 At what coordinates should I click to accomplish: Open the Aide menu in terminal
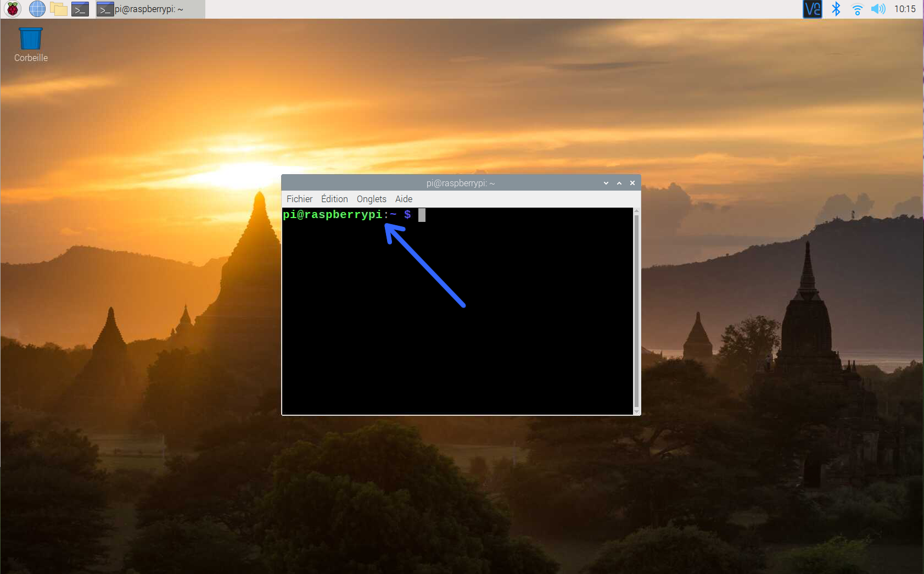tap(404, 199)
